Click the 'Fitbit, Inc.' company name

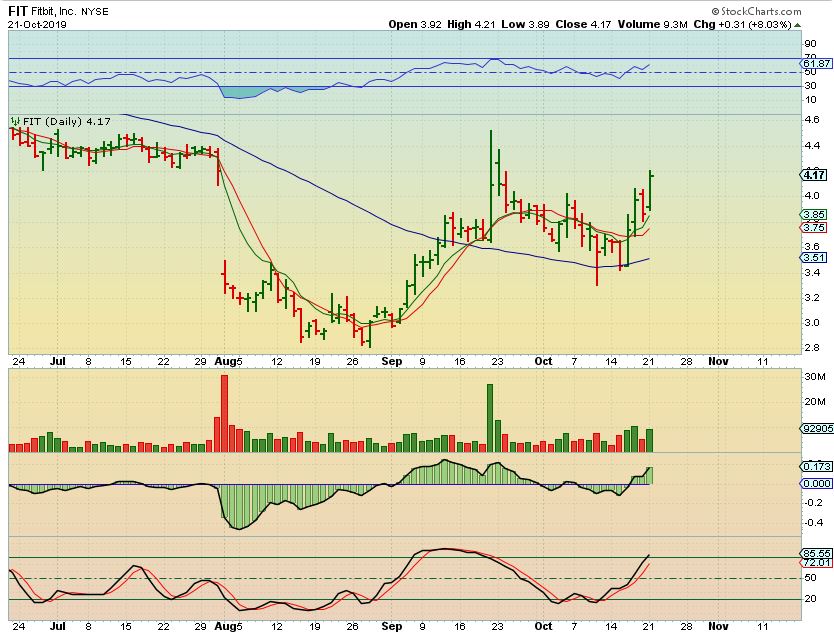point(54,11)
